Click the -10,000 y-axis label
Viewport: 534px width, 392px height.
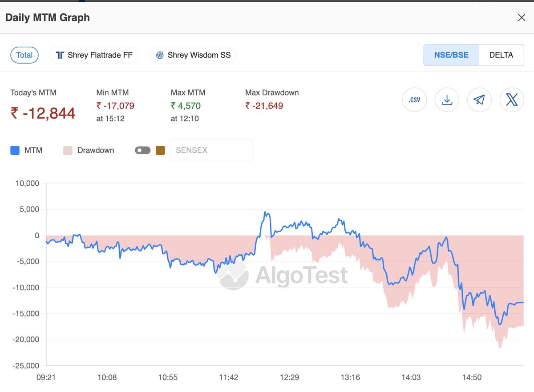tap(26, 288)
